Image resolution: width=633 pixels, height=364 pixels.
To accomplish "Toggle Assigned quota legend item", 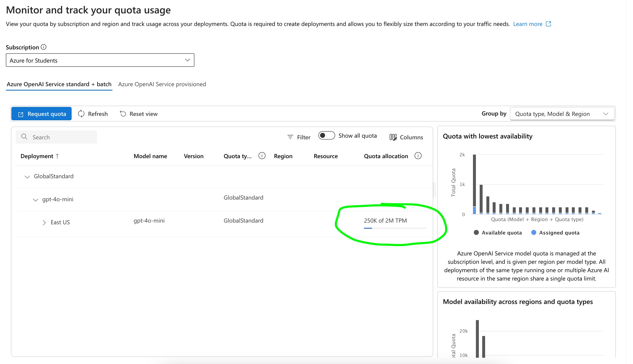I will coord(555,232).
